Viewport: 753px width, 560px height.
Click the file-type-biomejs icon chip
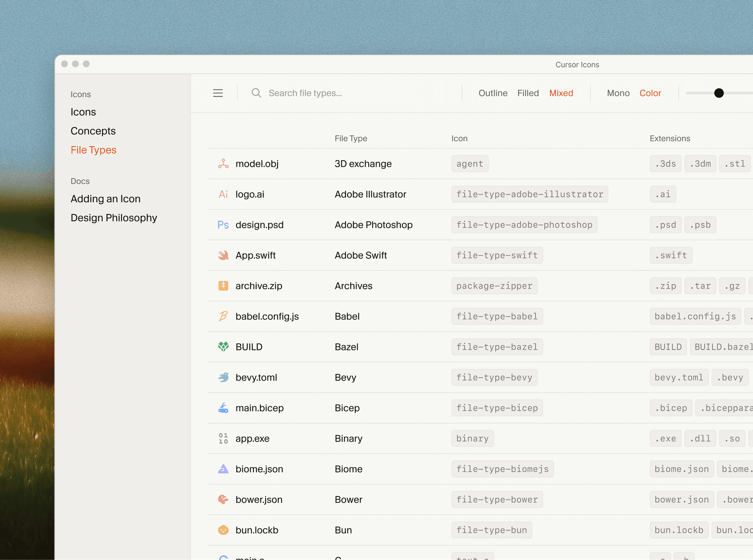point(502,469)
